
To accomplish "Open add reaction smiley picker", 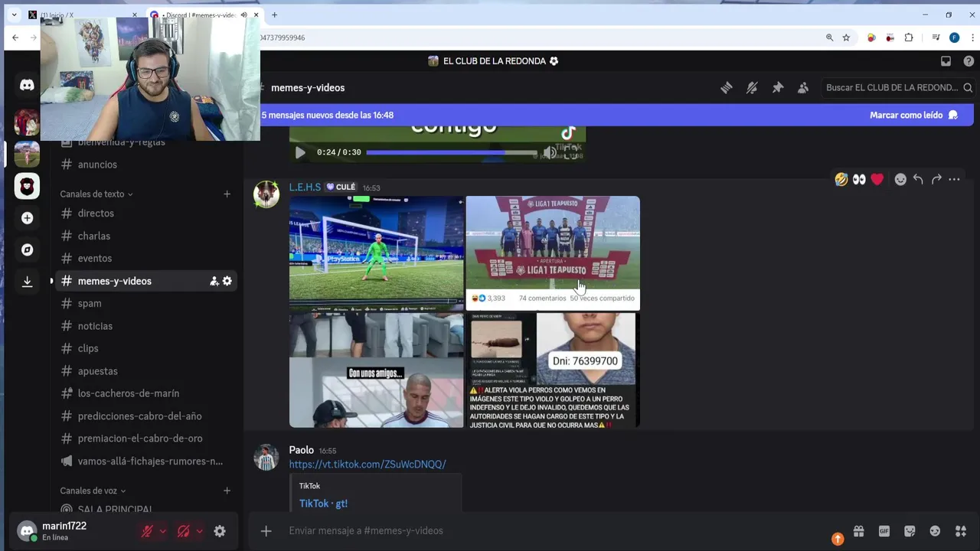I will coord(900,179).
